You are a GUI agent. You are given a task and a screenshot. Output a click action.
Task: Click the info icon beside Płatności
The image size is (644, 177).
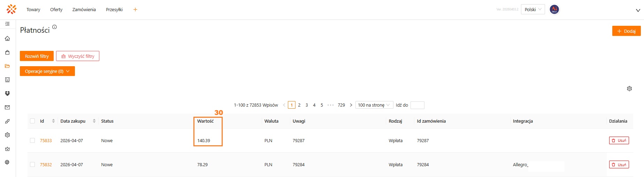point(54,27)
